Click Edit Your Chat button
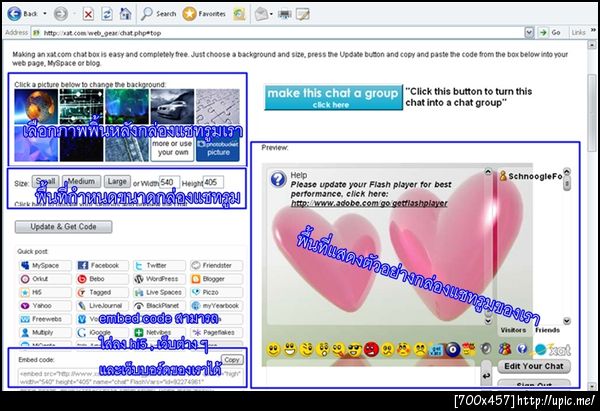 [534, 366]
